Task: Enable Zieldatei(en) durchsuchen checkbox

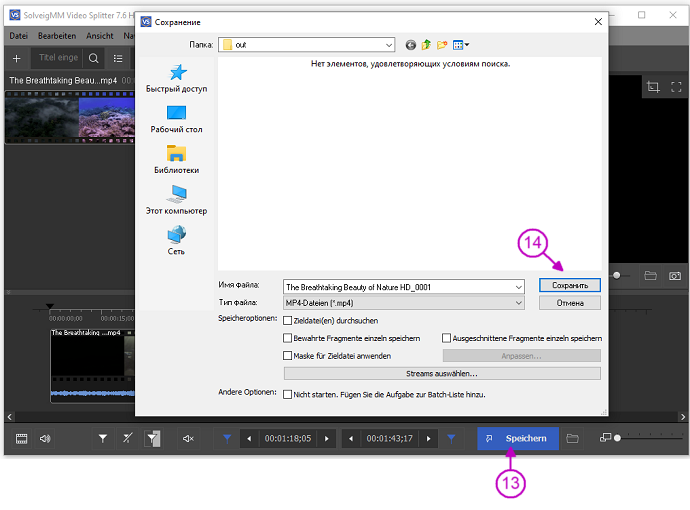Action: click(x=287, y=320)
